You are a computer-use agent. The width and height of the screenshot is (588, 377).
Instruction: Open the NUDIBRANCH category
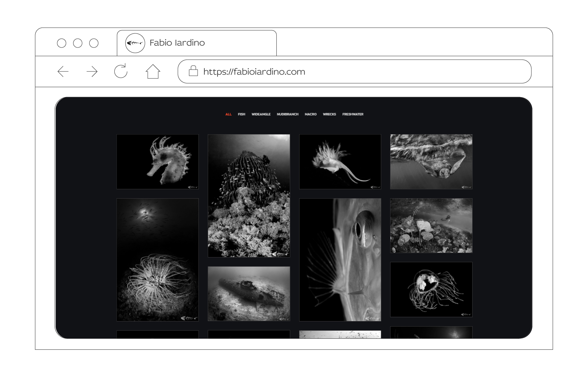click(287, 114)
